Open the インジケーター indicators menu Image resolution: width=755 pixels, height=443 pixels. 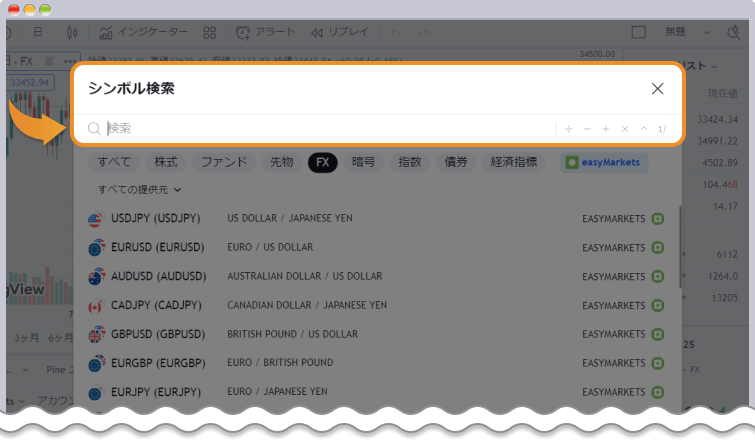pos(143,32)
